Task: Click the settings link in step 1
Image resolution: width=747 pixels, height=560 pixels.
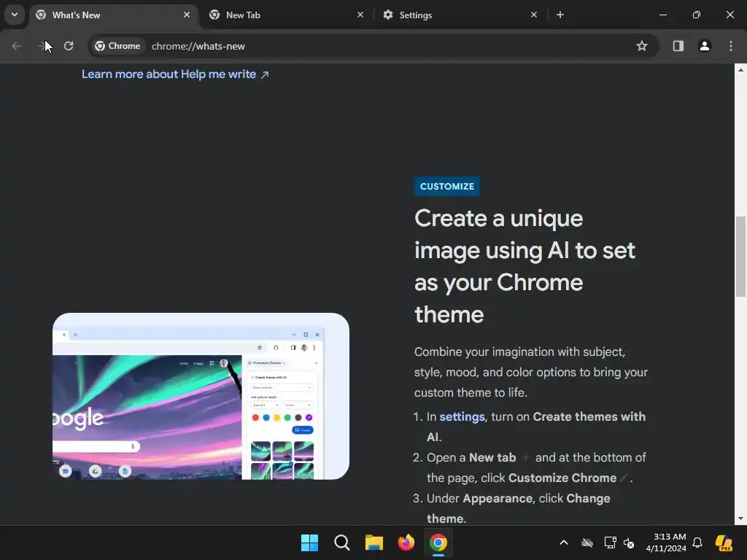Action: tap(462, 416)
